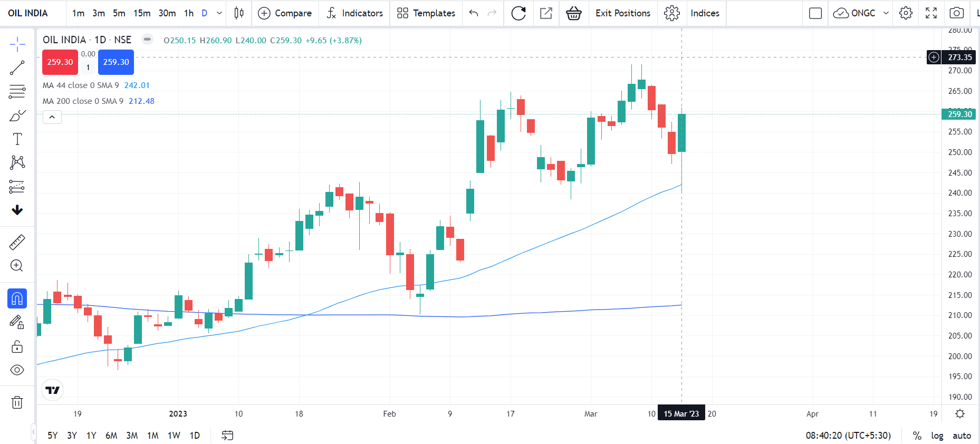Select the 3m timeframe
Viewport: 980px width, 444px height.
99,13
